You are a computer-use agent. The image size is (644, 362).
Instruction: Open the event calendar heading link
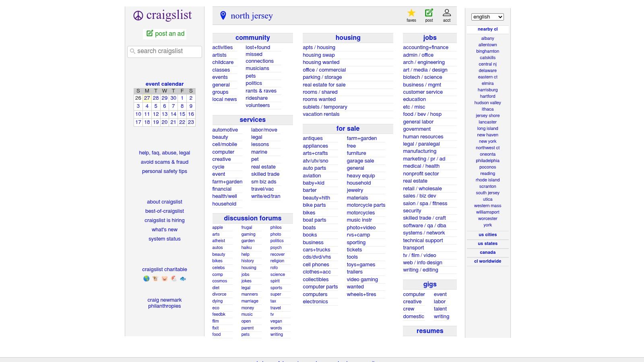[165, 84]
